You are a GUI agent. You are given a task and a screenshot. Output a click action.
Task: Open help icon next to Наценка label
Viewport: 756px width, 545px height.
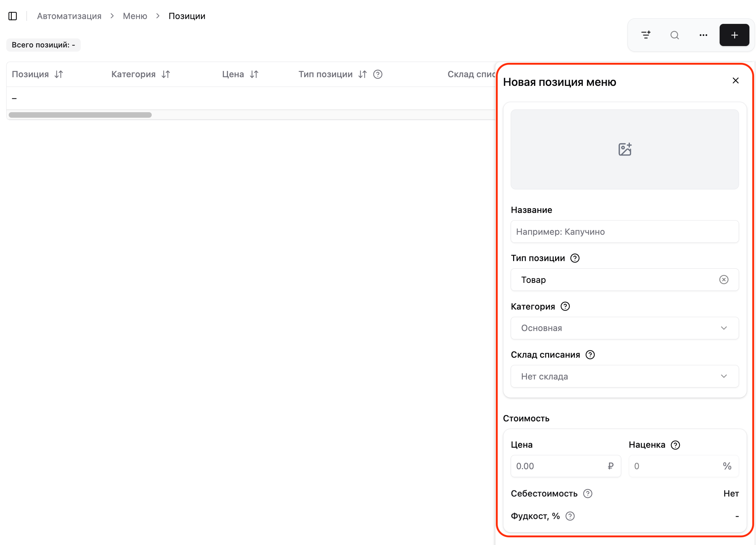click(675, 445)
